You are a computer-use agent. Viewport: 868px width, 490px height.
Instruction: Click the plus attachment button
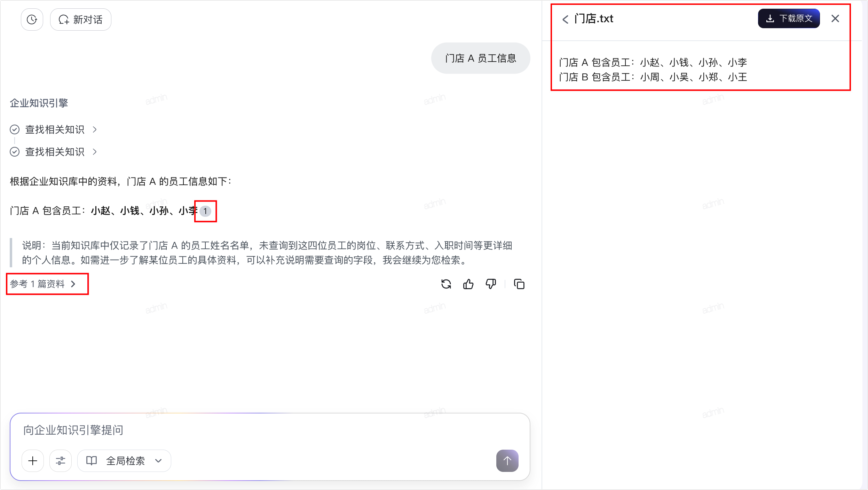click(33, 461)
